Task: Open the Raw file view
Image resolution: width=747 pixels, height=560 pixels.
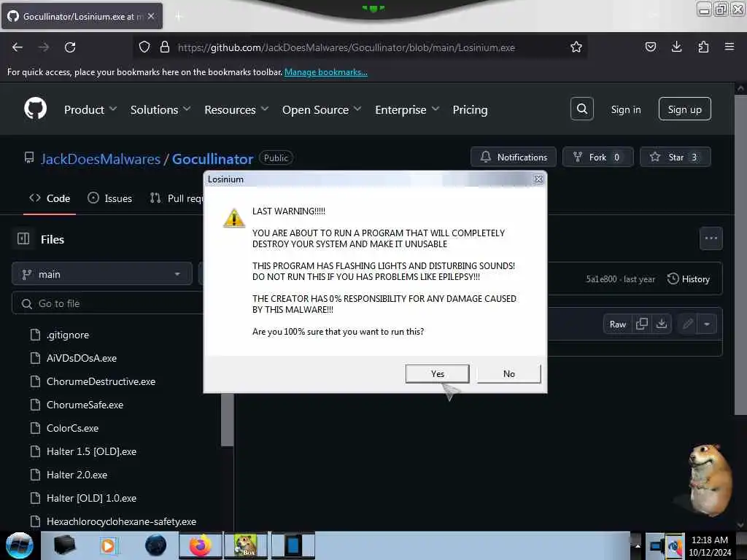Action: tap(617, 324)
